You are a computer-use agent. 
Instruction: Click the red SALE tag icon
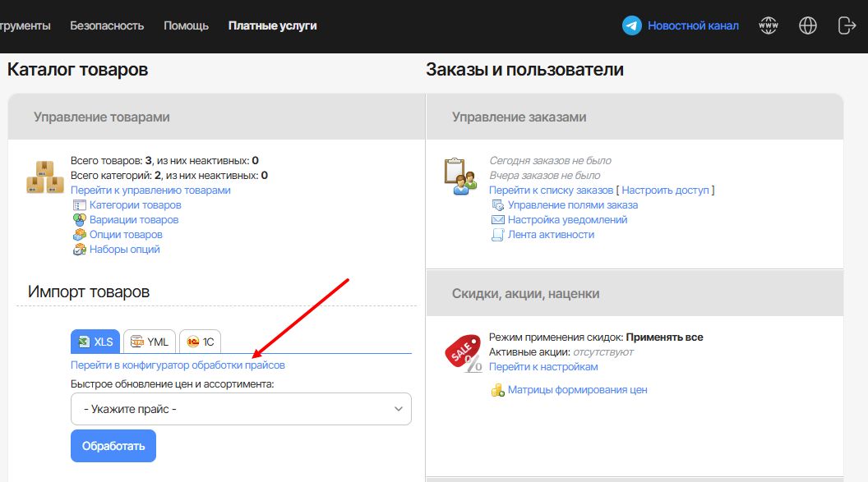464,353
